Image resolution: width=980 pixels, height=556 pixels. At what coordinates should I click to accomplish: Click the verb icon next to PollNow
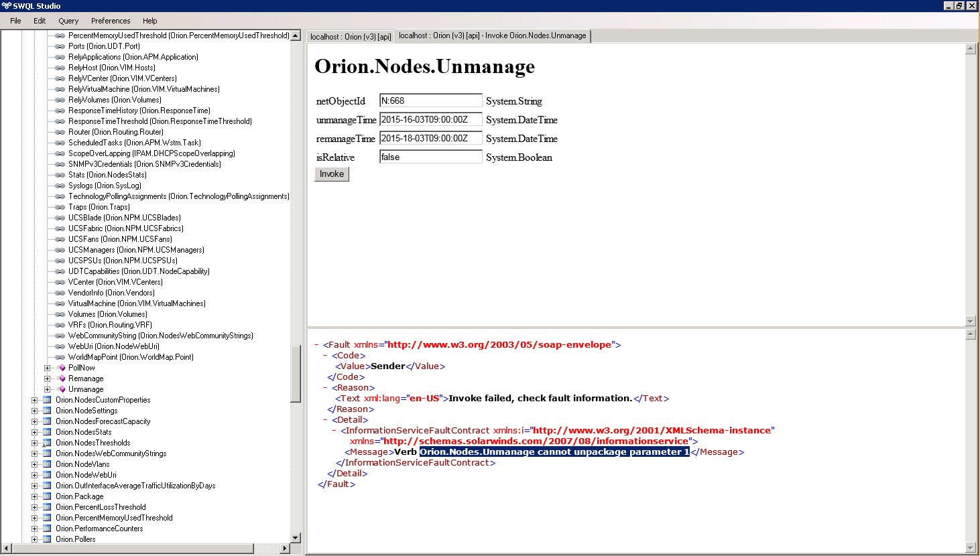[62, 368]
